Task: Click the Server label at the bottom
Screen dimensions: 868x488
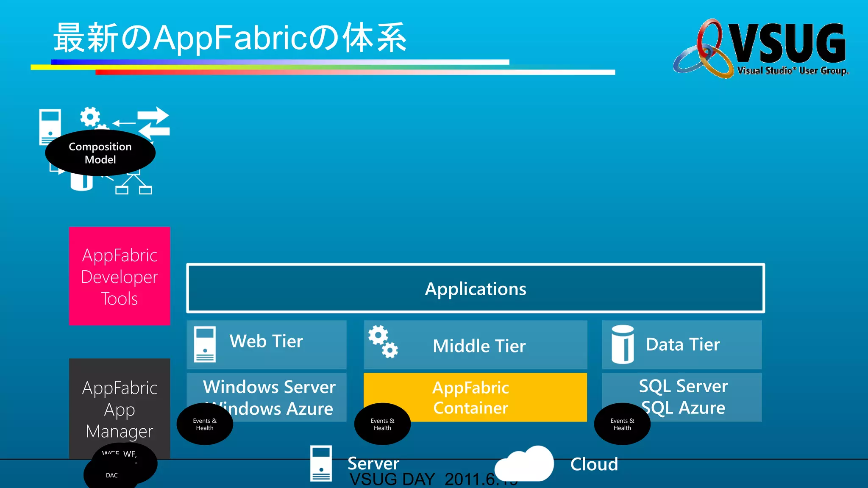Action: pos(373,463)
